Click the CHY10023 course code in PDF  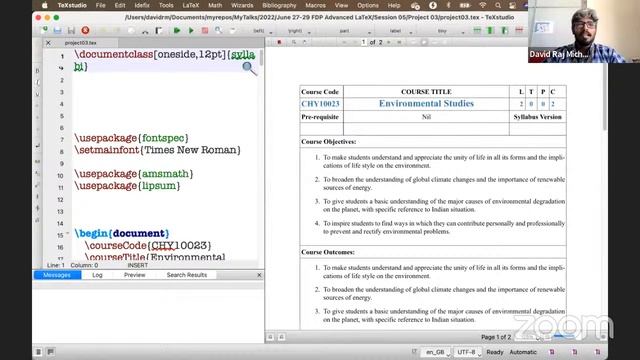[320, 104]
